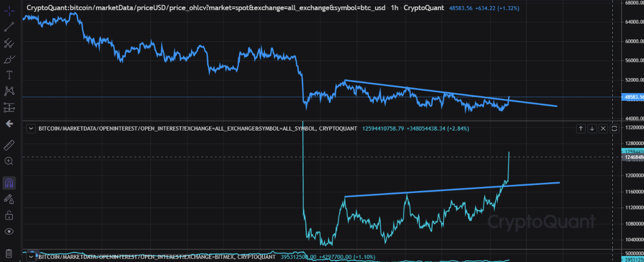This screenshot has width=644, height=262.
Task: Click the ascending trend line on open interest
Action: (x=453, y=189)
